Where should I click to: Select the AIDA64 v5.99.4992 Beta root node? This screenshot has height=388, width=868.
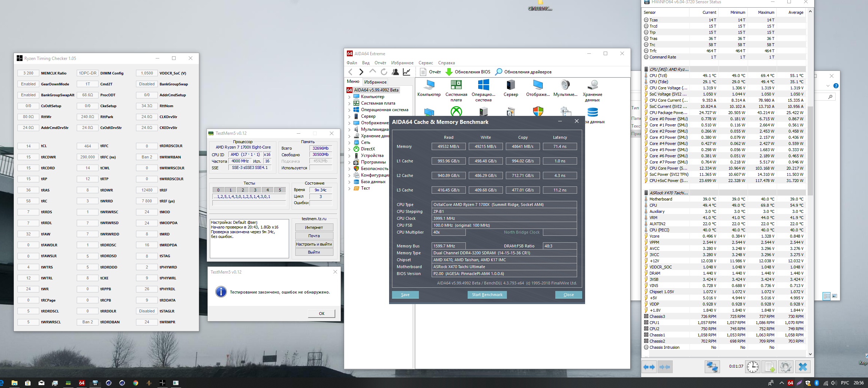(373, 90)
